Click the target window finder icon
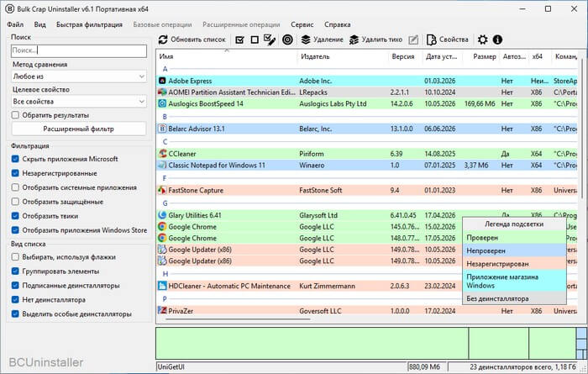 coord(287,40)
